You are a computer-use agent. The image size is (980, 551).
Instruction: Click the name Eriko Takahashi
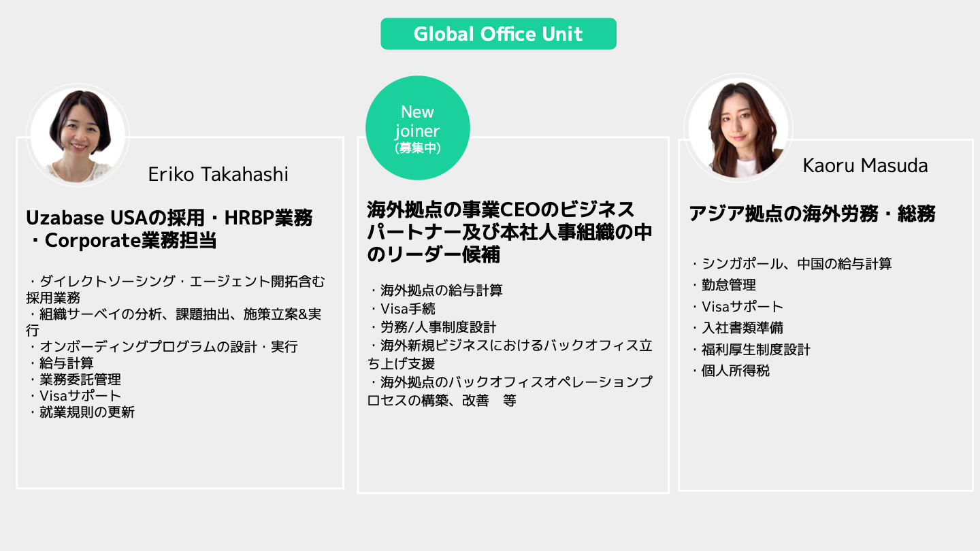pyautogui.click(x=218, y=175)
